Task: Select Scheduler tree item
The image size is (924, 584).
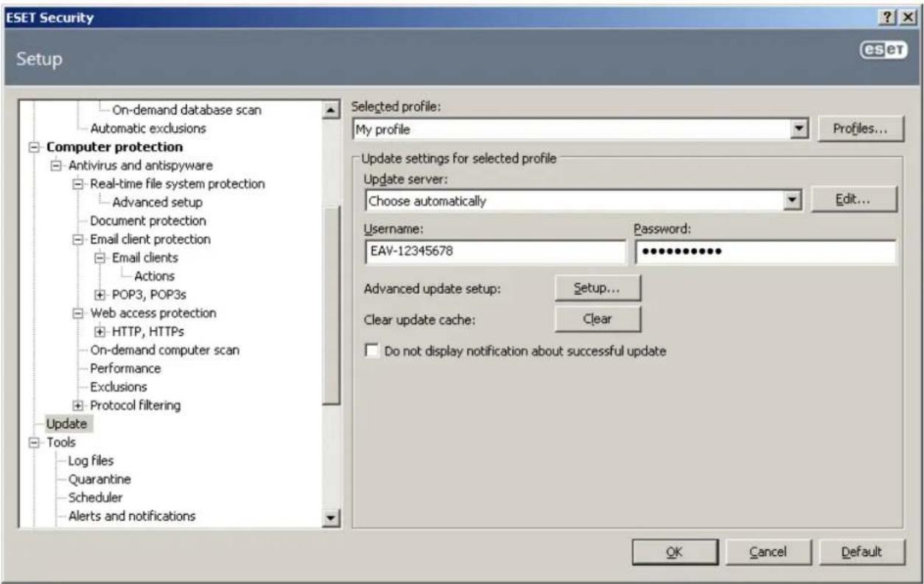Action: pos(94,498)
